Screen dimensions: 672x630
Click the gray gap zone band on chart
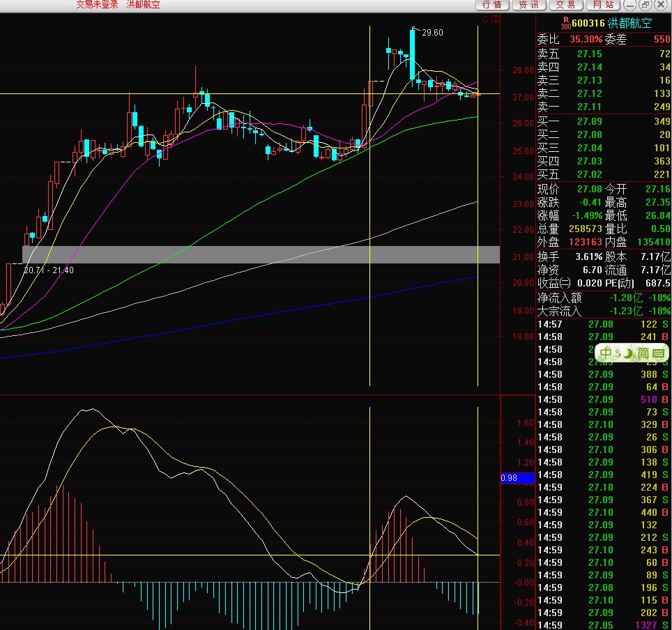[261, 254]
